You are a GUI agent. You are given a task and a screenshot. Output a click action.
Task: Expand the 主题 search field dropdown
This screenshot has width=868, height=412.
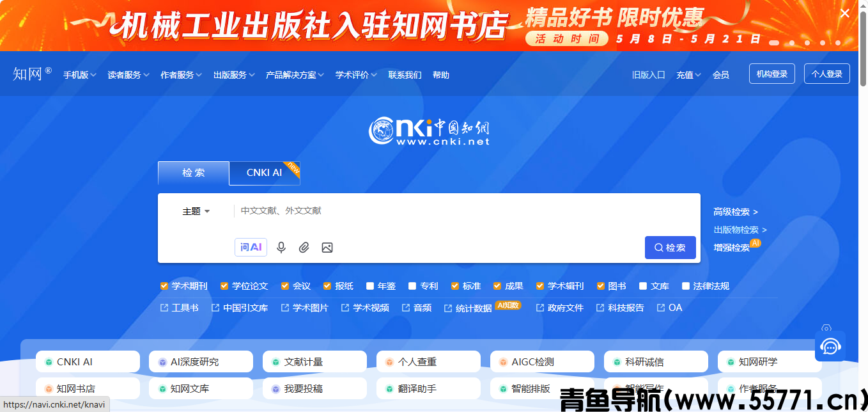point(196,211)
